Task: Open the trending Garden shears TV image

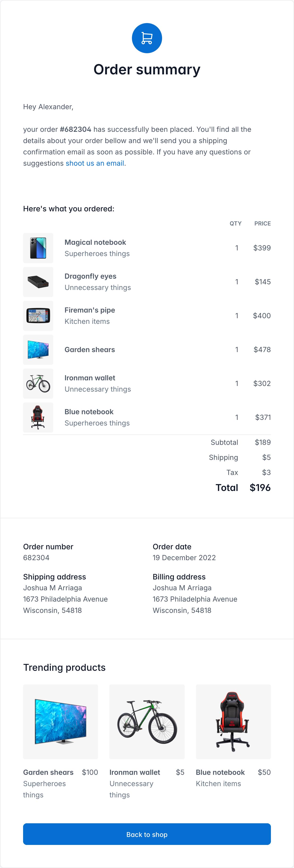Action: pyautogui.click(x=60, y=722)
